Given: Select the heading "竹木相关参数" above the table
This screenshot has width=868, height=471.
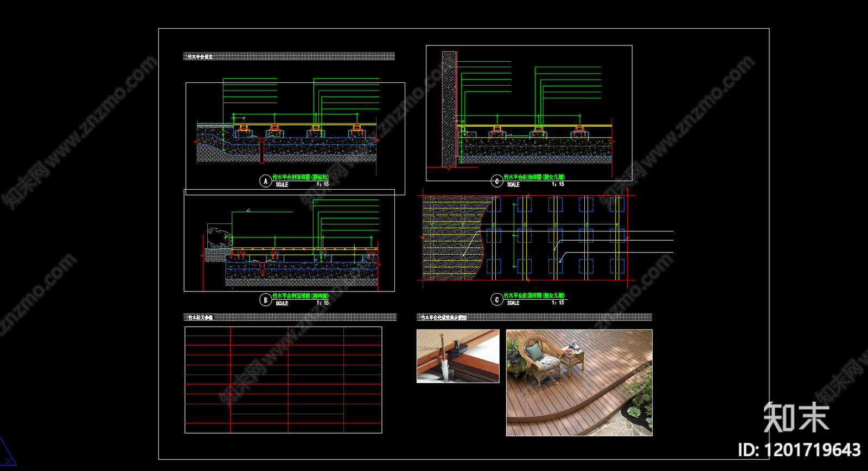Looking at the screenshot, I should click(x=200, y=318).
